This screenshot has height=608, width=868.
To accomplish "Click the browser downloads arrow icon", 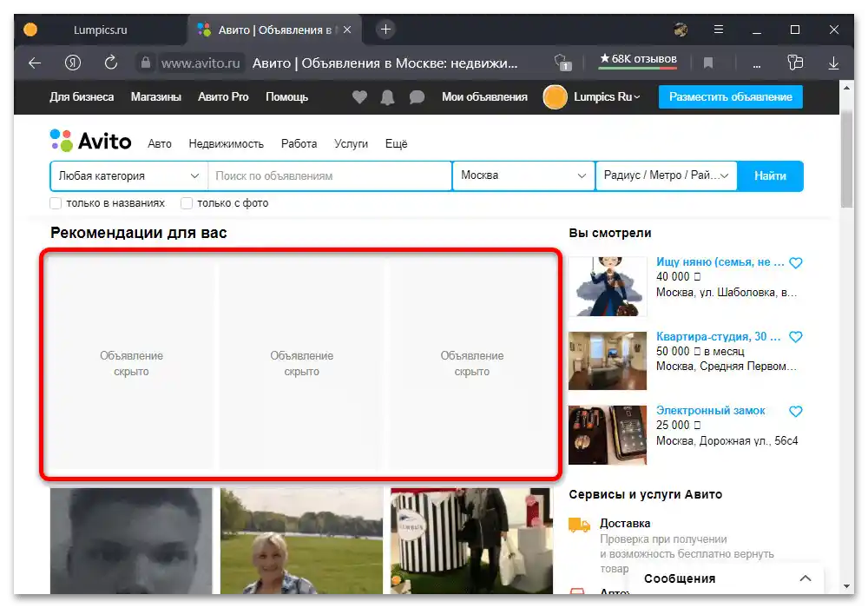I will 833,63.
